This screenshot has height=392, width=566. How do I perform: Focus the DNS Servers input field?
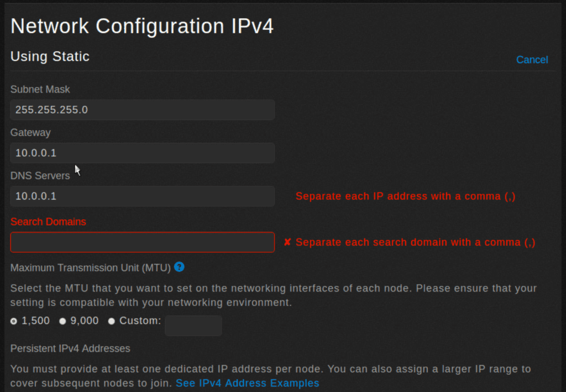coord(142,196)
